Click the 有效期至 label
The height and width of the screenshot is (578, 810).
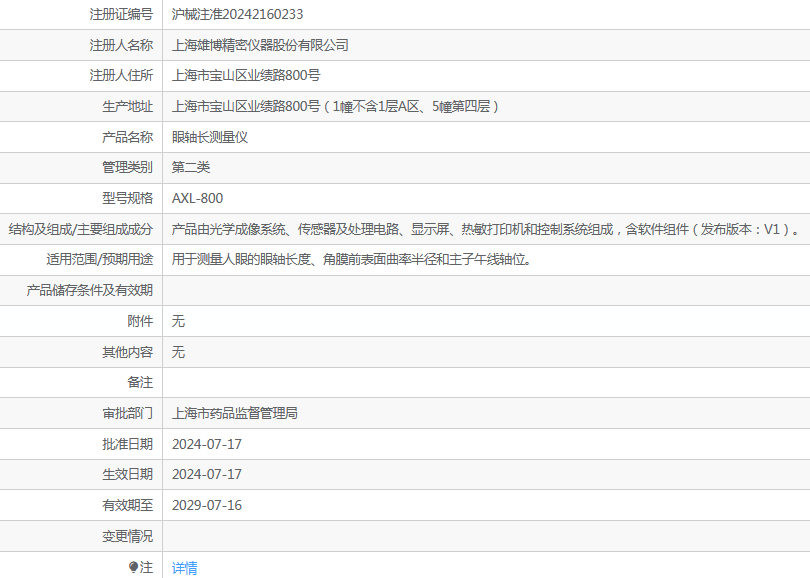tap(128, 505)
